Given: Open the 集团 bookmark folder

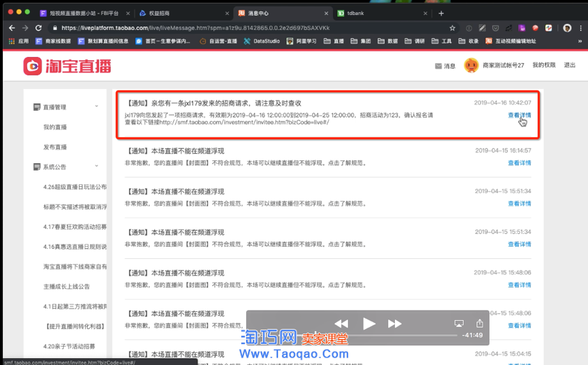Looking at the screenshot, I should 361,41.
